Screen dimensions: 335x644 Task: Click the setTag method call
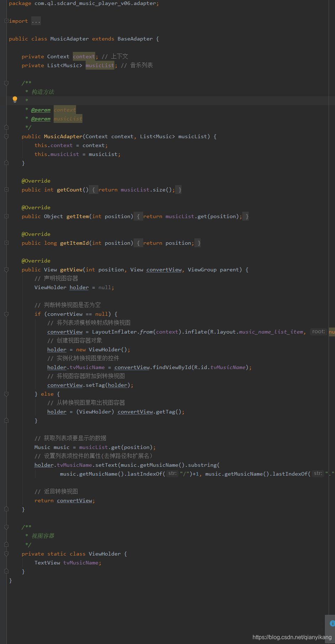[95, 385]
